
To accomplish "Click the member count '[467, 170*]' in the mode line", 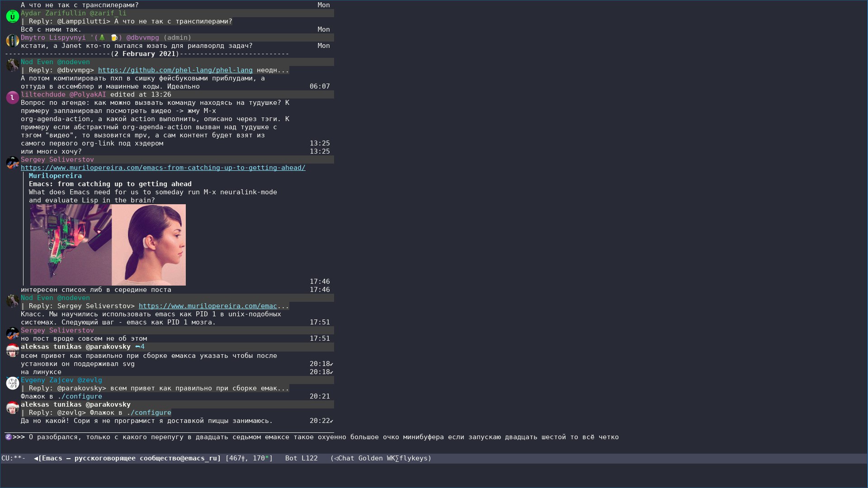I will pyautogui.click(x=249, y=458).
